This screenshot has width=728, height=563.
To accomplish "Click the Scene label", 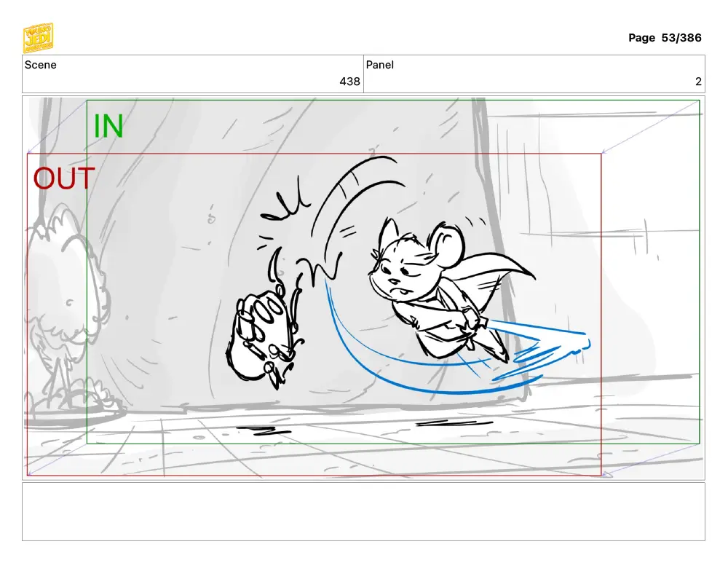I will click(40, 65).
